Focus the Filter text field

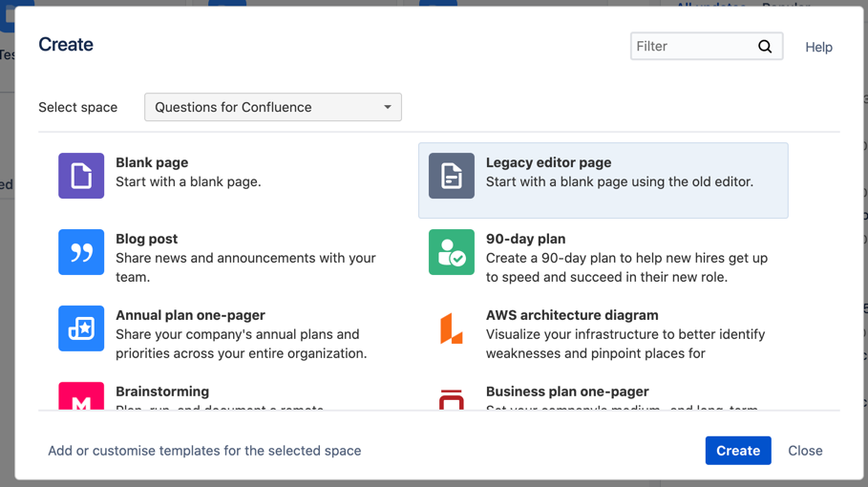click(x=707, y=46)
